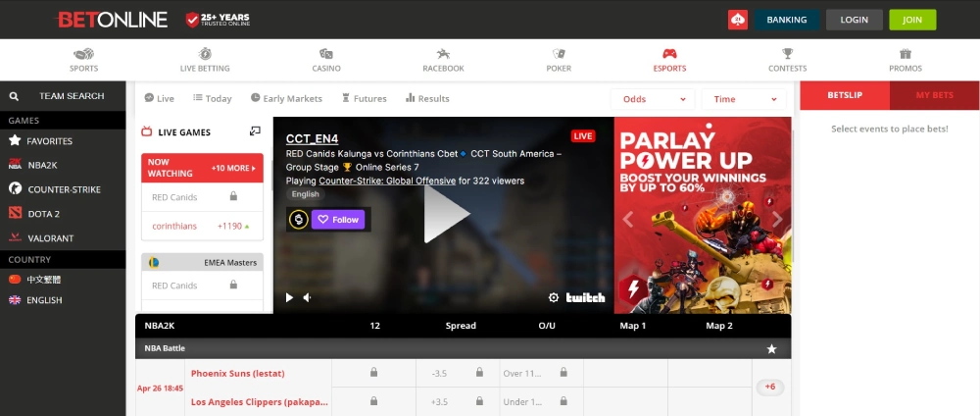Select Suns -3.5 spread cell
This screenshot has width=980, height=416.
coord(458,373)
